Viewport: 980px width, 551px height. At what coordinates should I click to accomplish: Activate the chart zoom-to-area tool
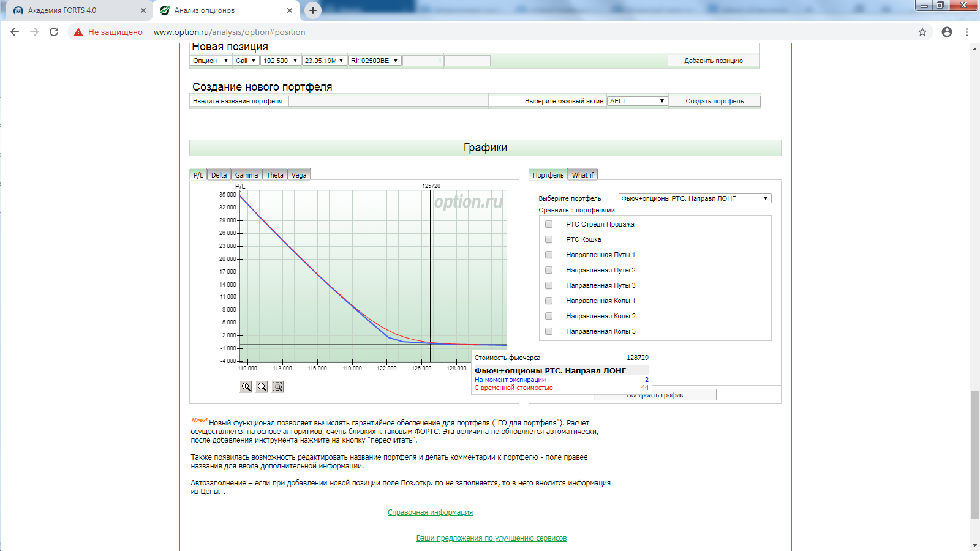pyautogui.click(x=277, y=386)
